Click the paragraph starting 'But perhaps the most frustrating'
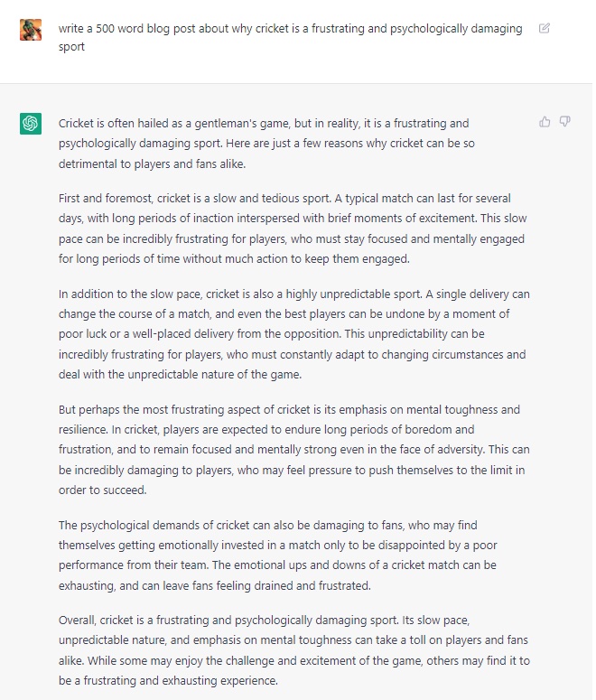This screenshot has height=700, width=596. (x=294, y=450)
